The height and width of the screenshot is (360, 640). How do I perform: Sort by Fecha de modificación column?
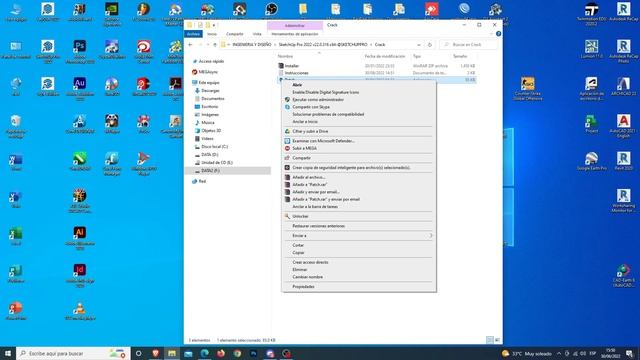[x=385, y=56]
